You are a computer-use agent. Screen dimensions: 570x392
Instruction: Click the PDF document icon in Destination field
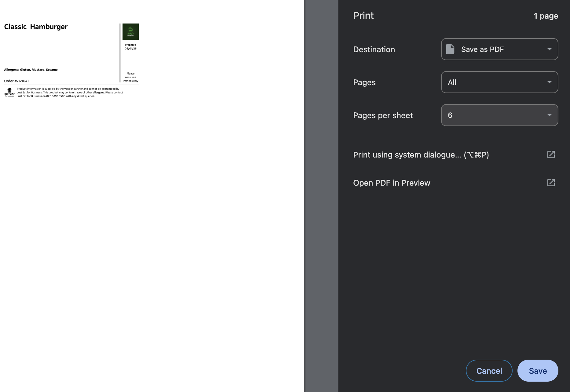450,49
